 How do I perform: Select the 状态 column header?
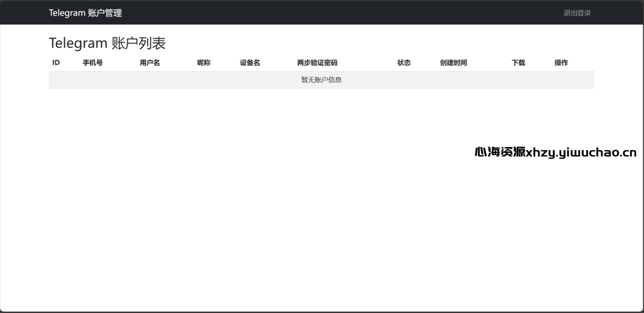point(404,63)
